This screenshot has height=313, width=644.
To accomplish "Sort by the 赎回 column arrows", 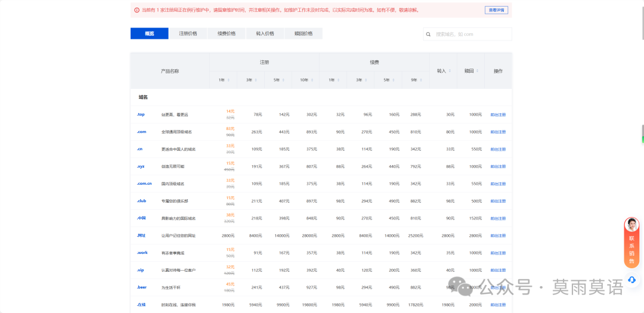I will (478, 71).
